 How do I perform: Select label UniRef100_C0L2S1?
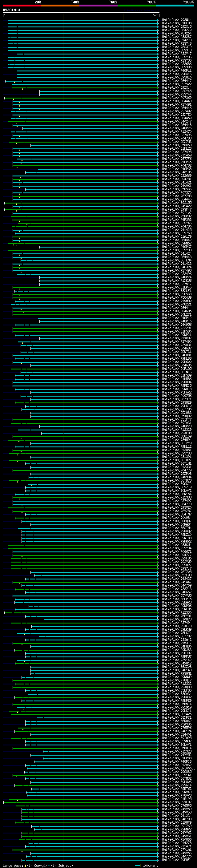tap(176, 314)
